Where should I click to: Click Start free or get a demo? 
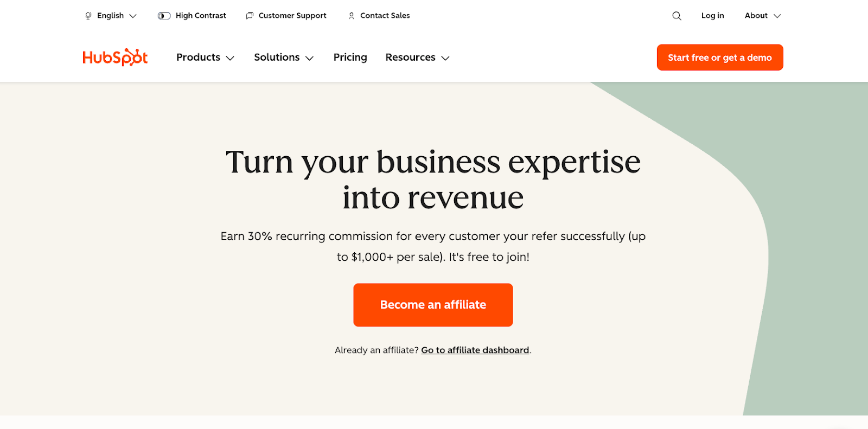pyautogui.click(x=719, y=57)
